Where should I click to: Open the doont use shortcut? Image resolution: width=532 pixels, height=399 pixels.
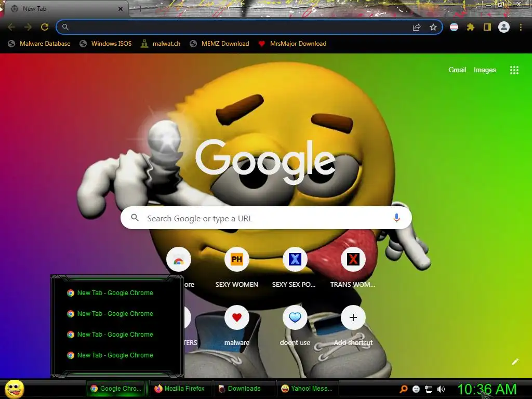pos(295,317)
